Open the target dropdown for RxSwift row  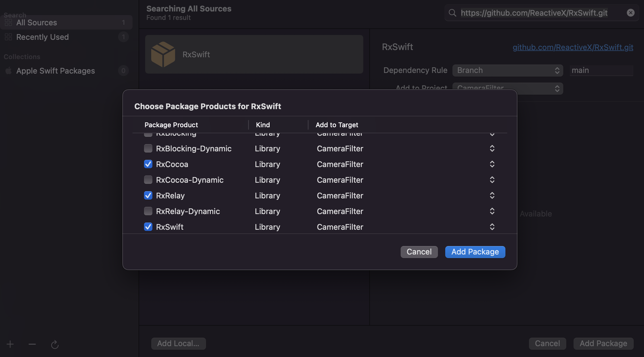[x=492, y=227]
